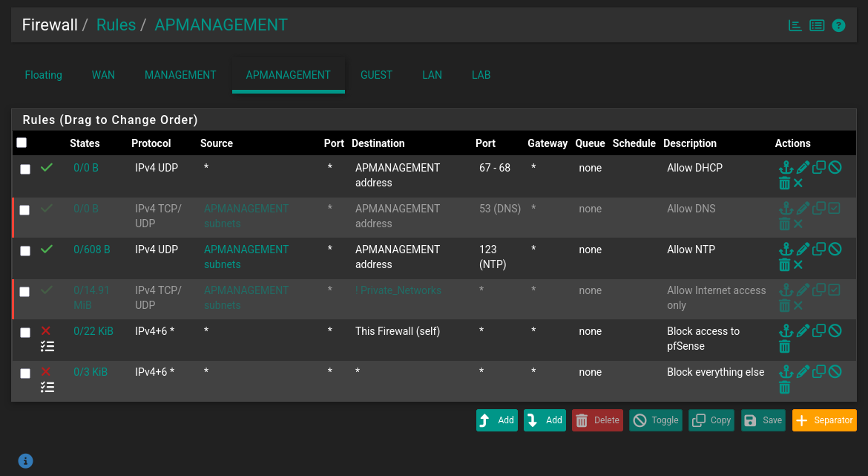Tick the checkbox for Allow DHCP rule
868x476 pixels.
(25, 169)
